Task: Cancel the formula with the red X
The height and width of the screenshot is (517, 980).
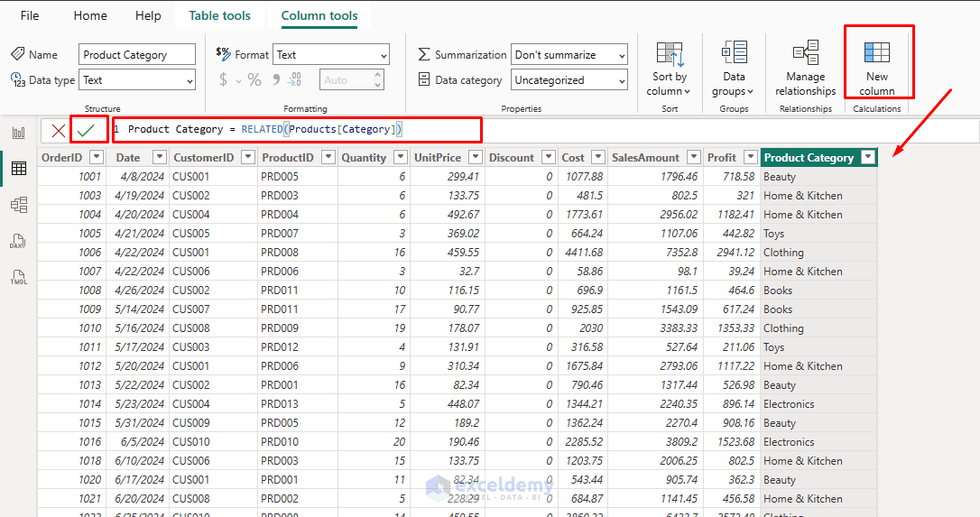Action: [x=58, y=130]
